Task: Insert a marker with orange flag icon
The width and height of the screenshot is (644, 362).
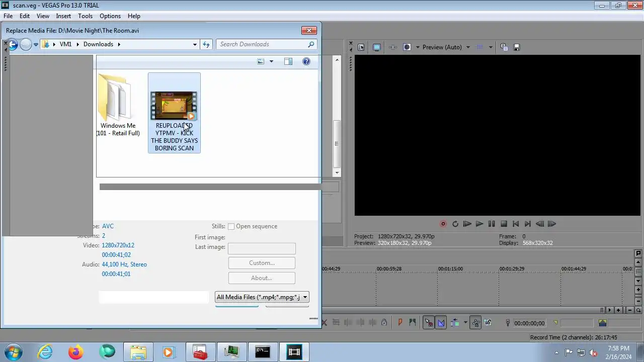Action: 400,323
